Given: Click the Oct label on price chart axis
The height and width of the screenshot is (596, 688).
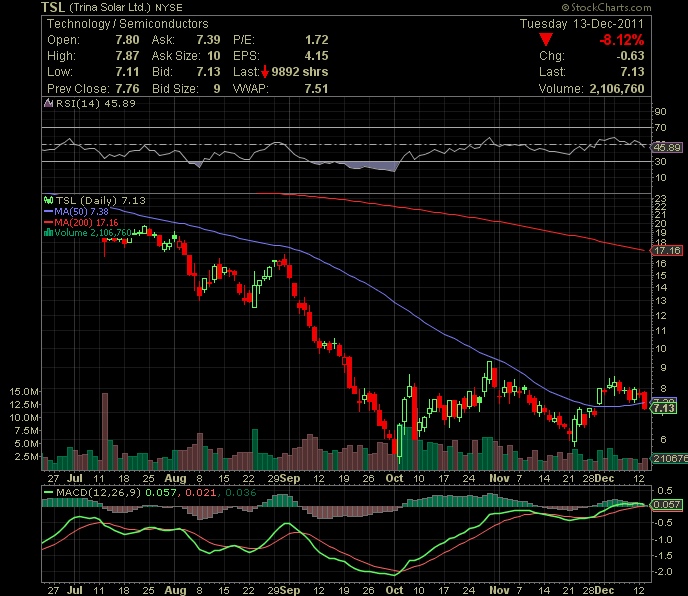Looking at the screenshot, I should click(x=394, y=478).
